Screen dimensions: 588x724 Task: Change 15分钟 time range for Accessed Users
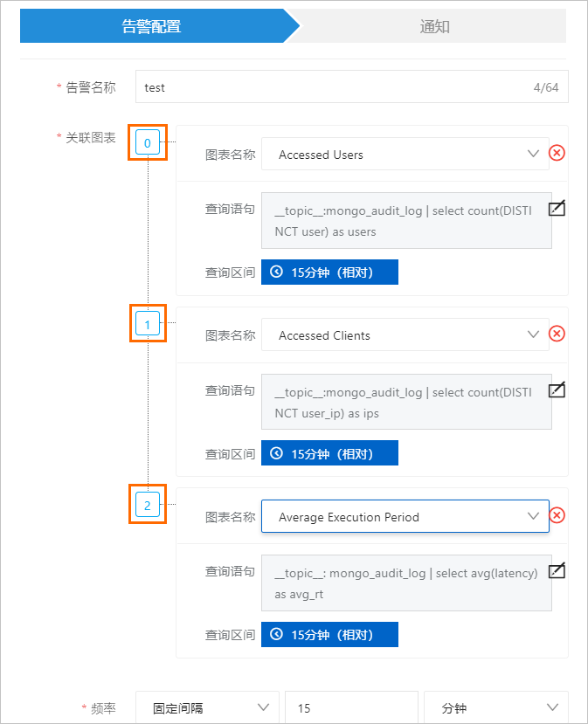(x=329, y=272)
